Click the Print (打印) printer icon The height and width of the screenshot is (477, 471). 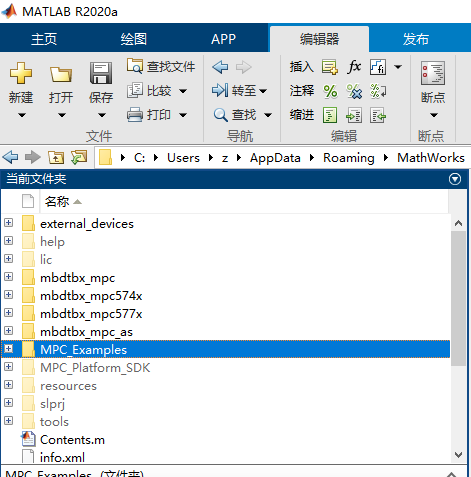pos(135,115)
